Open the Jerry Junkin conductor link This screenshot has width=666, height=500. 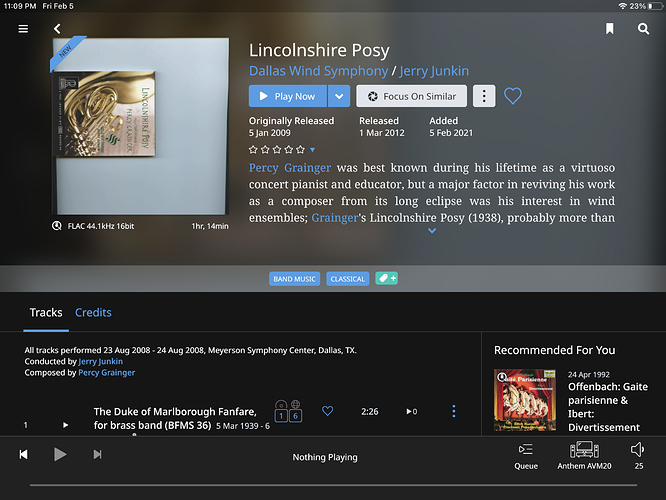pos(101,362)
